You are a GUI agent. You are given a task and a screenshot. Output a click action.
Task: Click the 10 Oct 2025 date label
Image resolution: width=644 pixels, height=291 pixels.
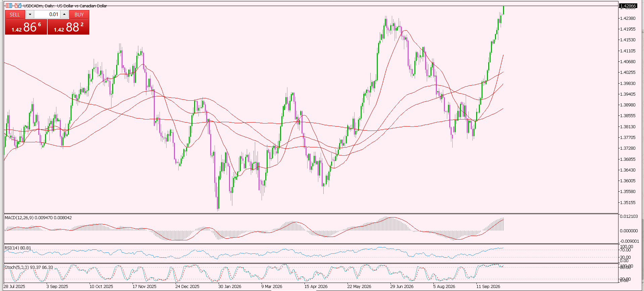click(x=101, y=287)
